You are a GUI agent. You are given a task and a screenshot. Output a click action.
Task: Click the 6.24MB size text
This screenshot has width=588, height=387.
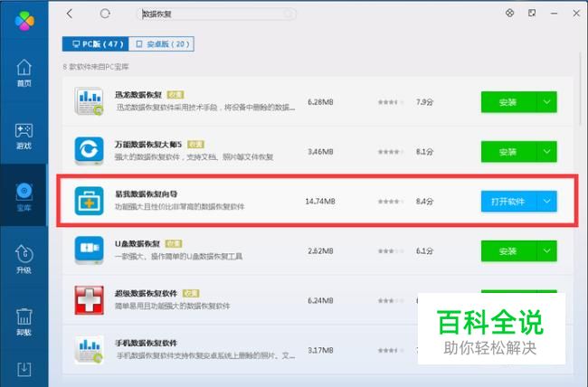[x=320, y=301]
